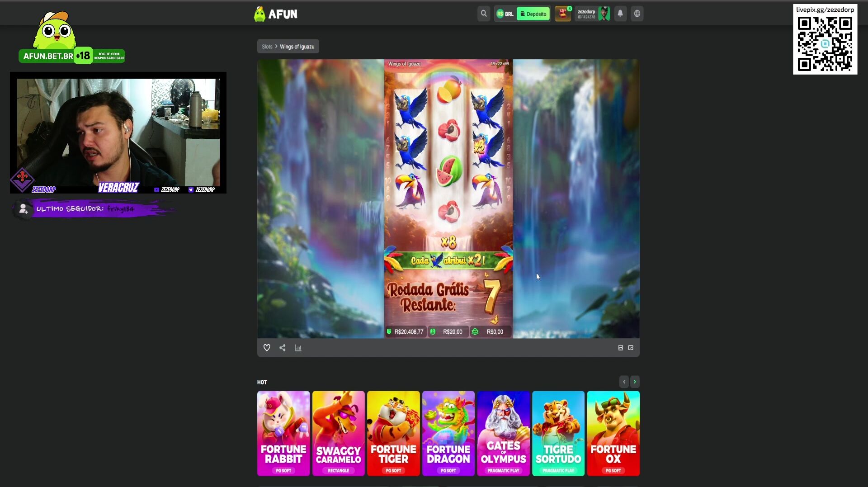This screenshot has height=487, width=868.
Task: Click the notification bell icon
Action: 620,14
